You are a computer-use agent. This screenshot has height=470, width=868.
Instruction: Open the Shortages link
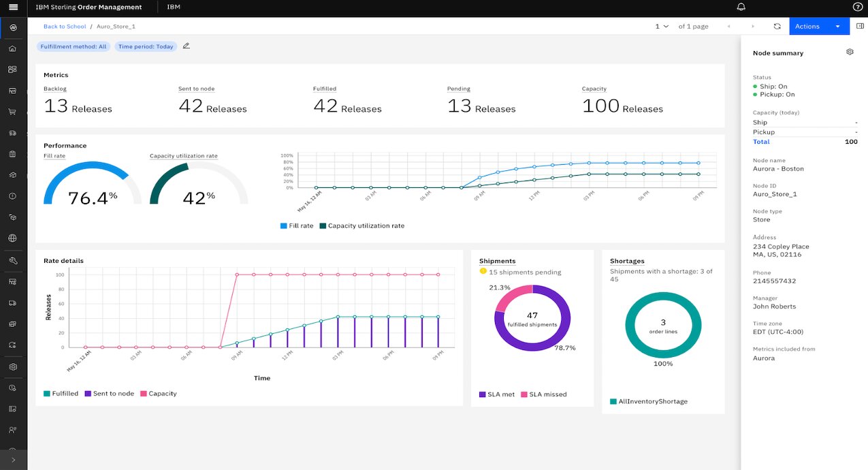pyautogui.click(x=626, y=261)
